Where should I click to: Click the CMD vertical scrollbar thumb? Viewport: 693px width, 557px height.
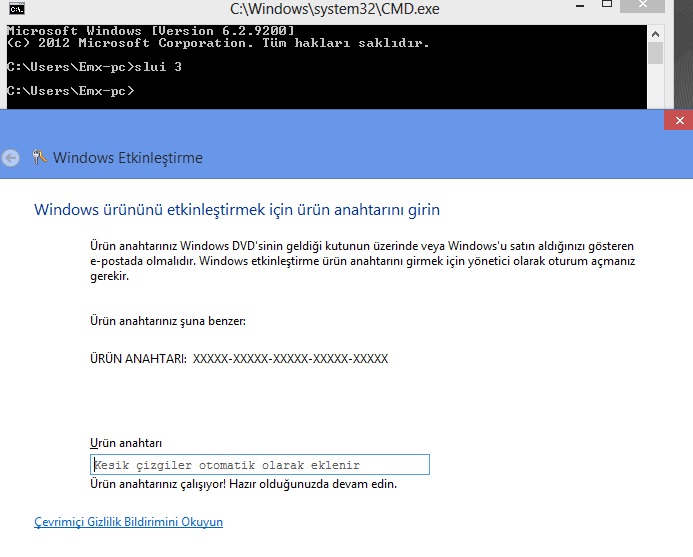(655, 53)
